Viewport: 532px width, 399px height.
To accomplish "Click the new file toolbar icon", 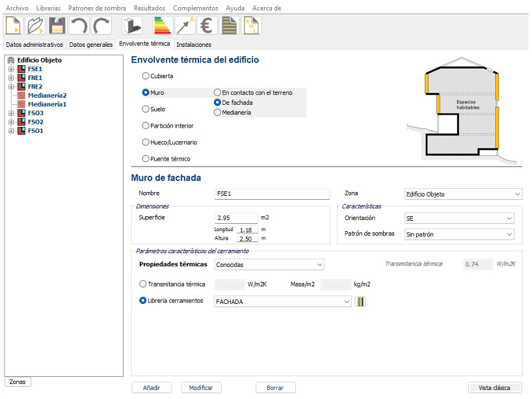I will [14, 25].
